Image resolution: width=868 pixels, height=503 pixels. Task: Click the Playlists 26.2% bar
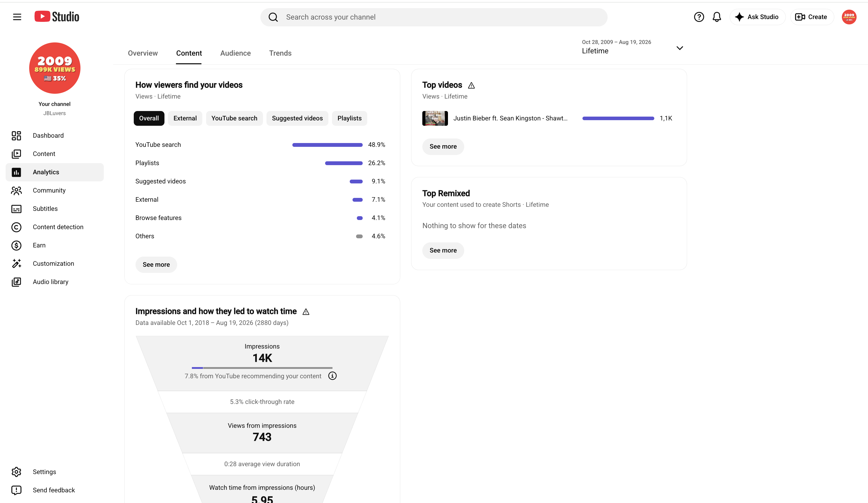344,163
